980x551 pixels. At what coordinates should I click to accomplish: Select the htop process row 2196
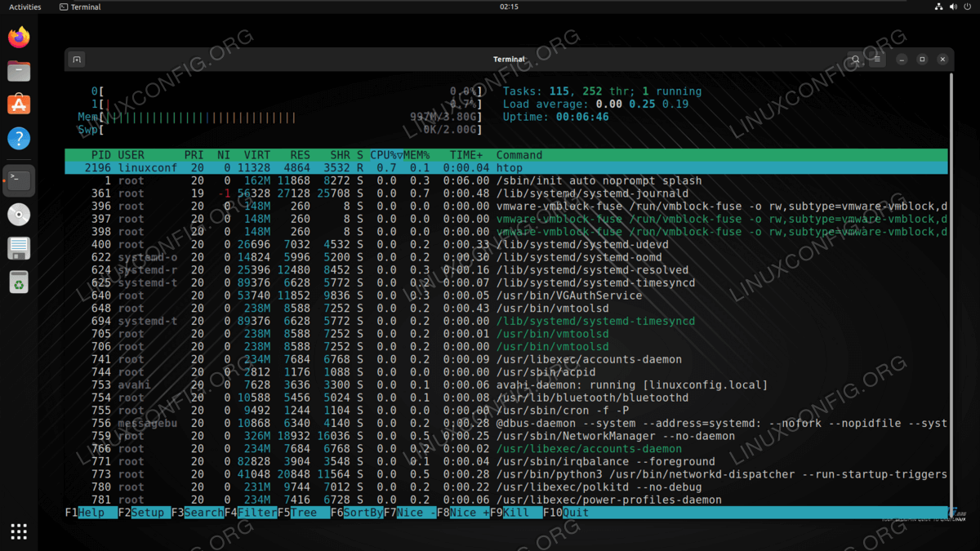[506, 168]
